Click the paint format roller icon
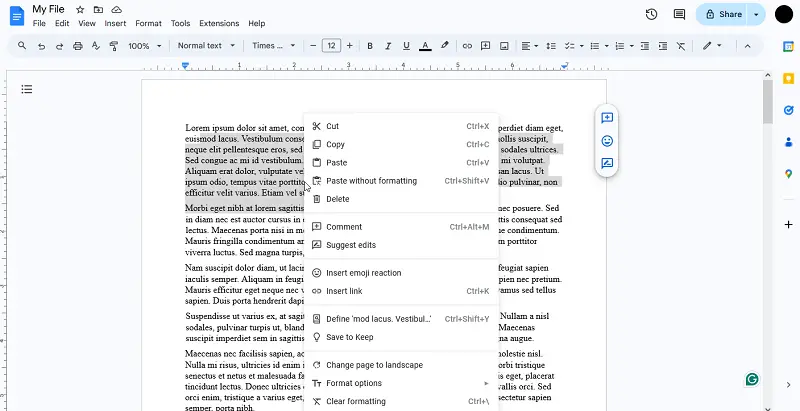Viewport: 800px width, 411px height. 114,46
